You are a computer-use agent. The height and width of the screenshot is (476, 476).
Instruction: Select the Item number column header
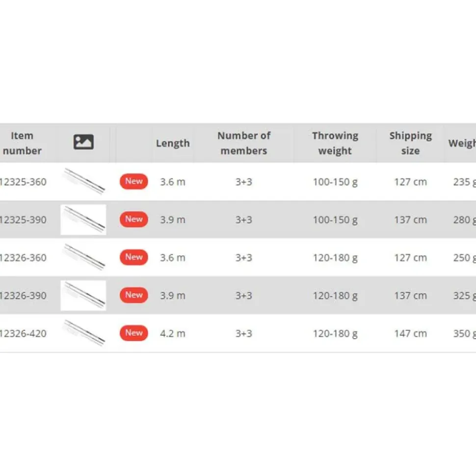tap(22, 143)
